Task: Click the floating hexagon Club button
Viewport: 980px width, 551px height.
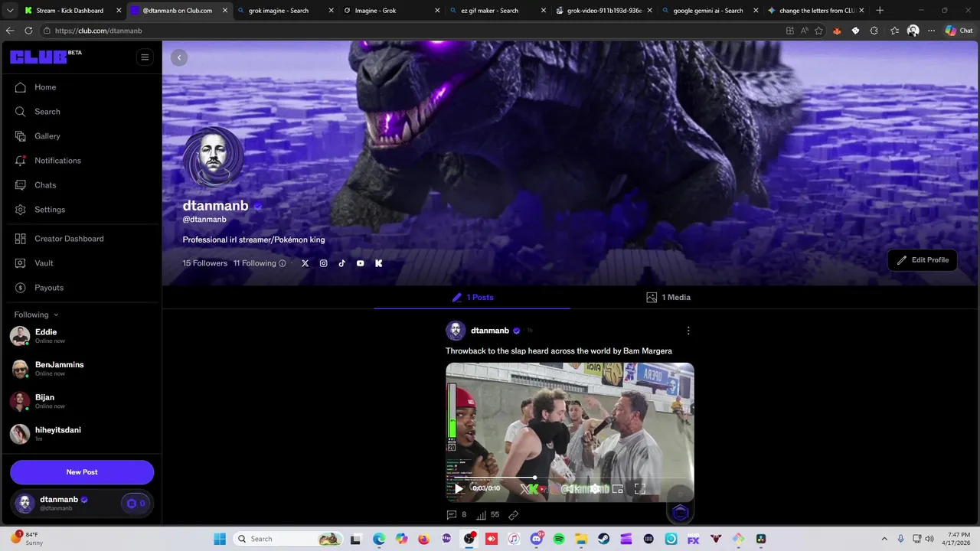Action: point(681,513)
